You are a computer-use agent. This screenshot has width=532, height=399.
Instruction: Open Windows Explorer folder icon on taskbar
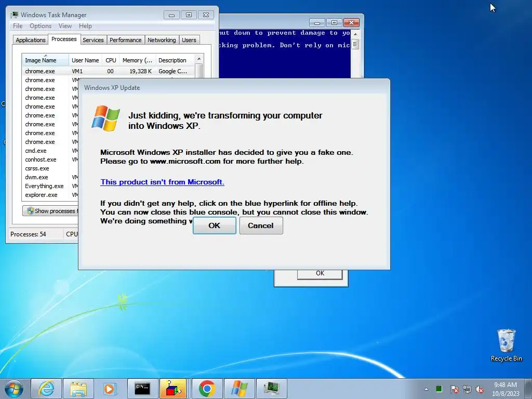(x=78, y=389)
